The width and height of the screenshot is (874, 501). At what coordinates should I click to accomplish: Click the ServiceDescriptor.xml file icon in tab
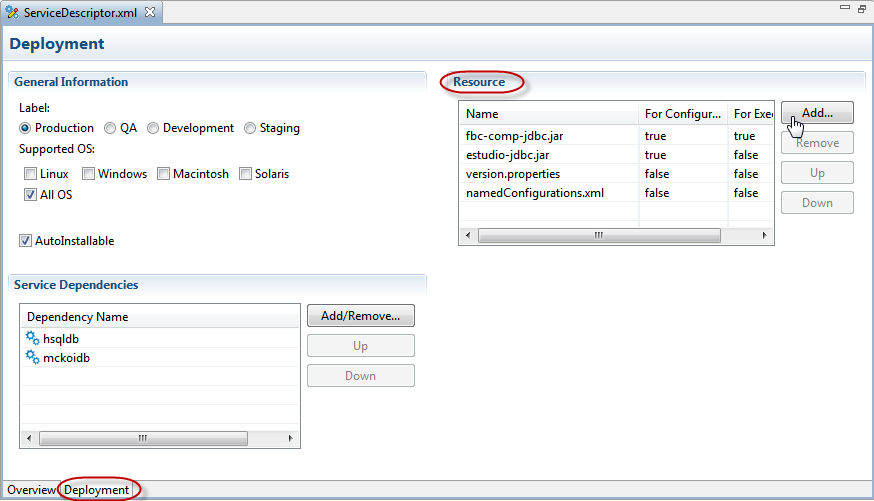[12, 12]
